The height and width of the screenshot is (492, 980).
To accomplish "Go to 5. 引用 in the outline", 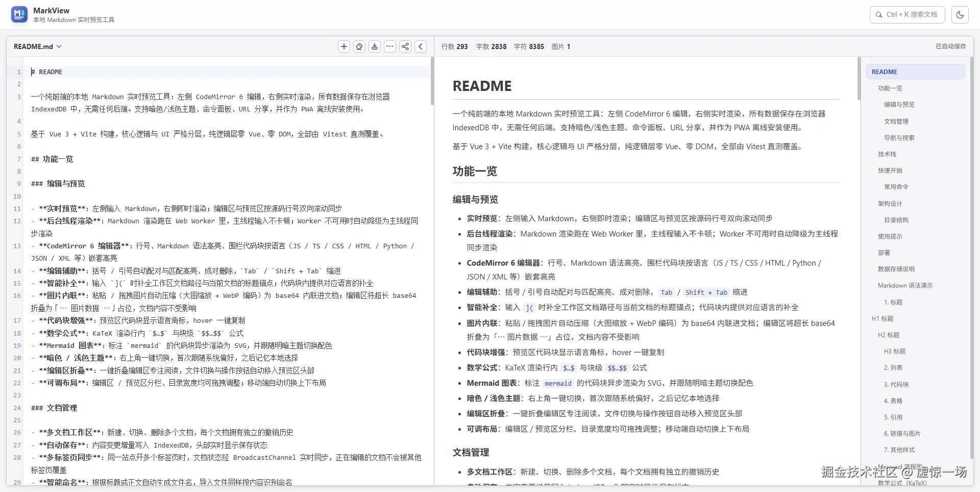I will point(893,417).
